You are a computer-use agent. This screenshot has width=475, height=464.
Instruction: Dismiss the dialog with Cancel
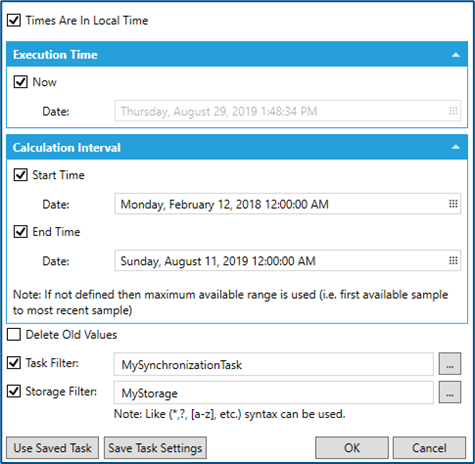tap(429, 448)
